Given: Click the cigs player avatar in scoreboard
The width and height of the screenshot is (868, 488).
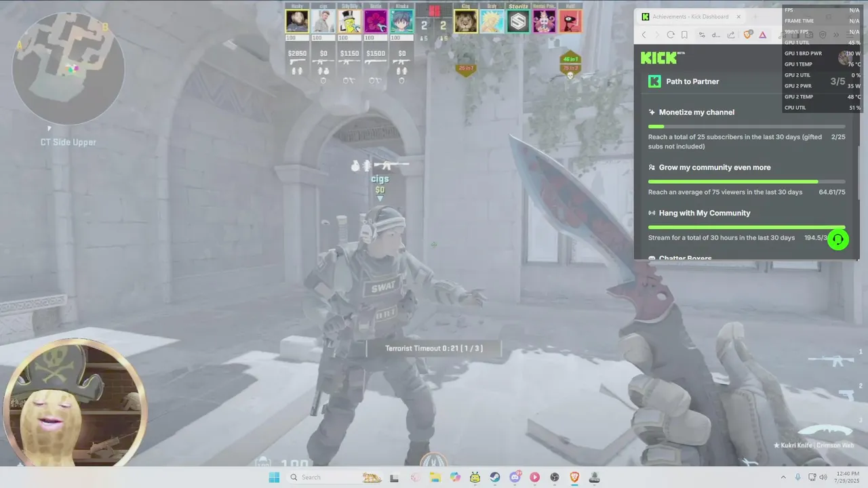Looking at the screenshot, I should (x=323, y=21).
